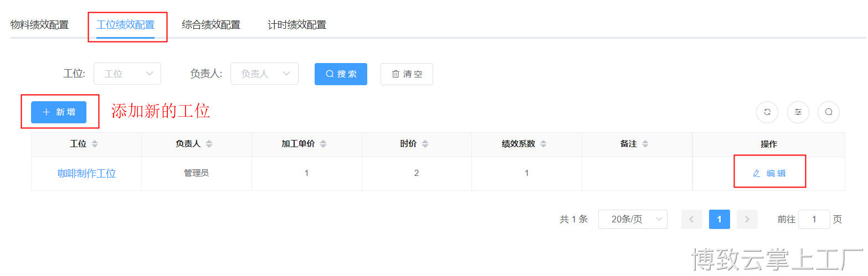Open the 20条/页 page size dropdown
This screenshot has height=276, width=868.
(633, 220)
